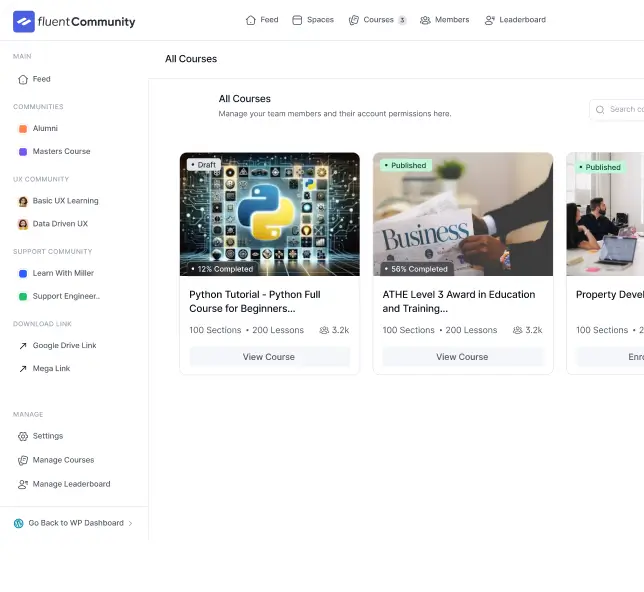Click View Course for Python Tutorial
Image resolution: width=644 pixels, height=592 pixels.
pos(269,357)
